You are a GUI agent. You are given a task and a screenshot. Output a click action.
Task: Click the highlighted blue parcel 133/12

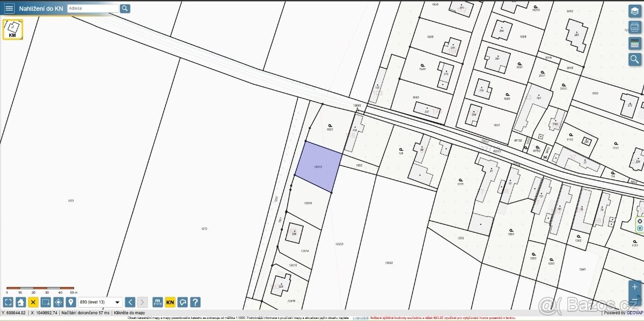coord(319,166)
